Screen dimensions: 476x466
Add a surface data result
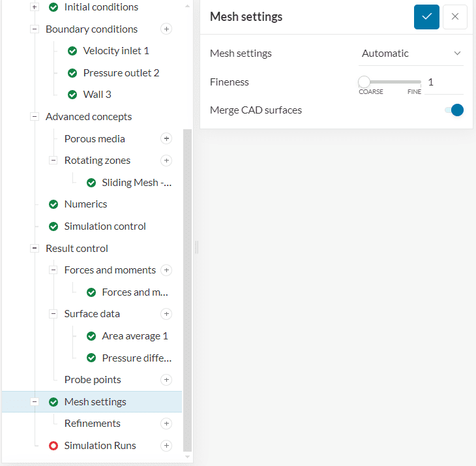(x=166, y=314)
